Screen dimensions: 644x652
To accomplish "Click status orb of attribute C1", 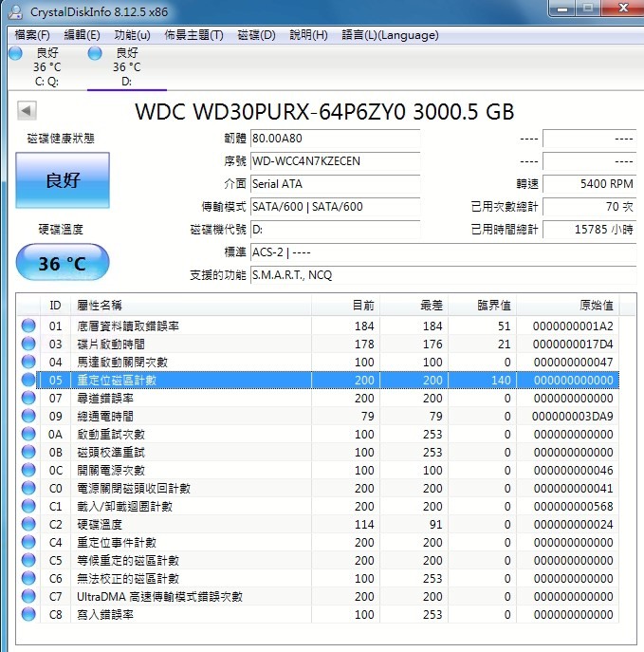I will [x=28, y=506].
